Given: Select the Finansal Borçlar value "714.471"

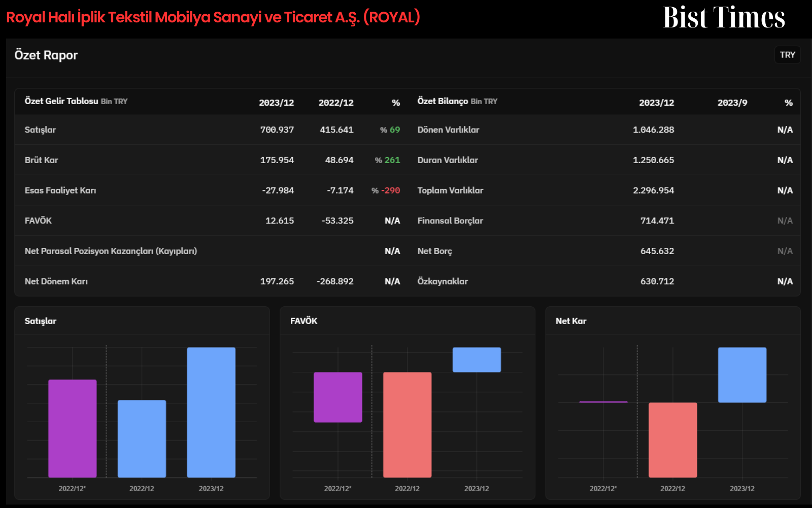Looking at the screenshot, I should click(x=657, y=220).
